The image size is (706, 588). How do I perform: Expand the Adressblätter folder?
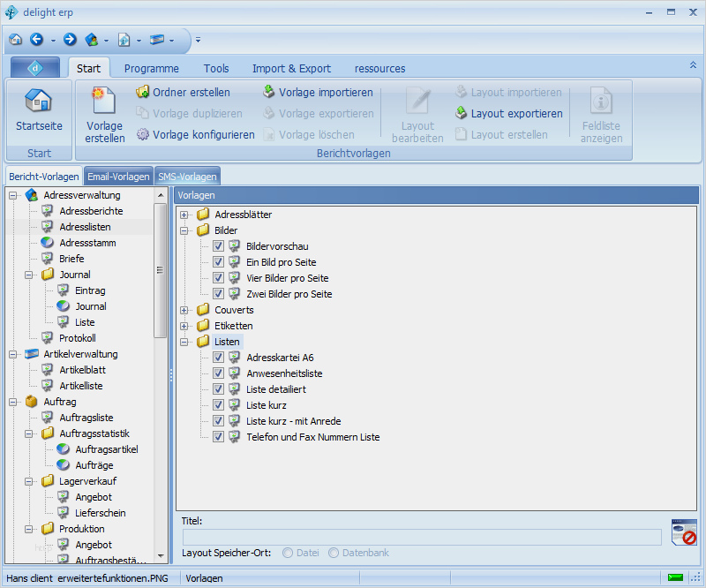[x=184, y=215]
